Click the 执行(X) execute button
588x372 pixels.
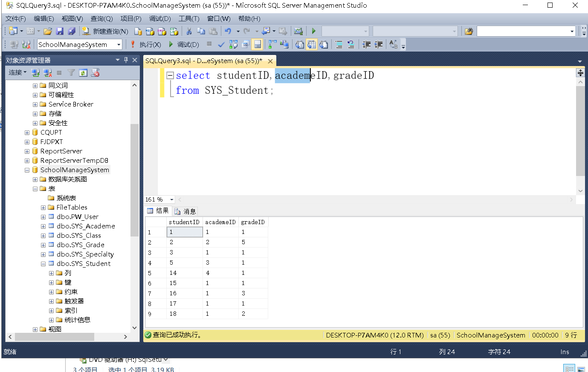[x=145, y=44]
